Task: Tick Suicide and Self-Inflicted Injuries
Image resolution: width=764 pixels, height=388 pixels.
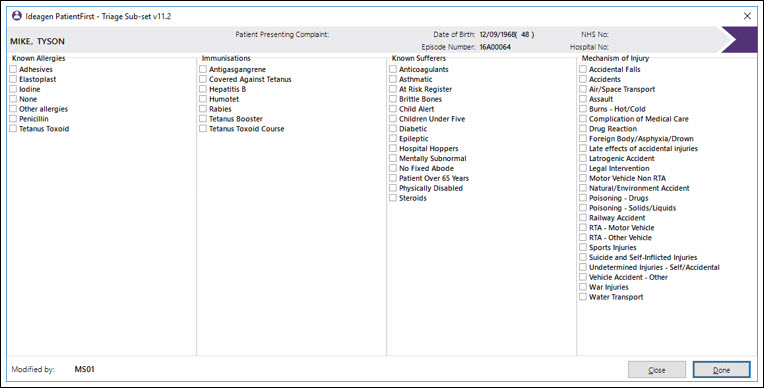Action: click(x=583, y=257)
